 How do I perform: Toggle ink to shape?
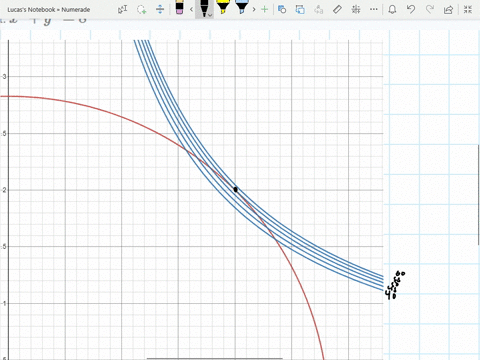(300, 9)
